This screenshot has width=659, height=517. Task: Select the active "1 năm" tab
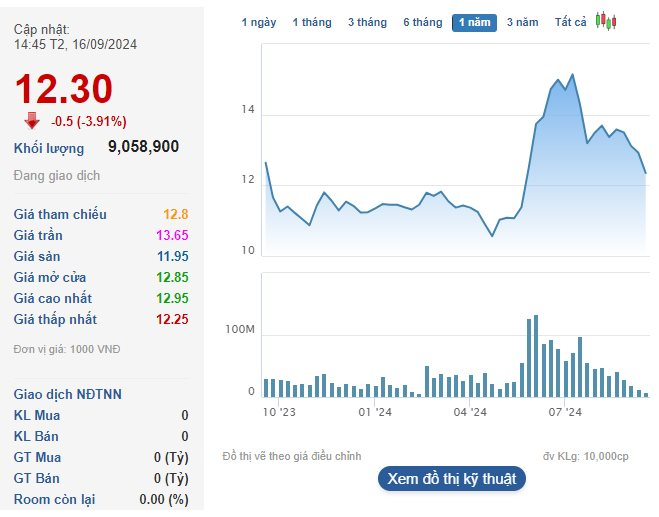(473, 22)
